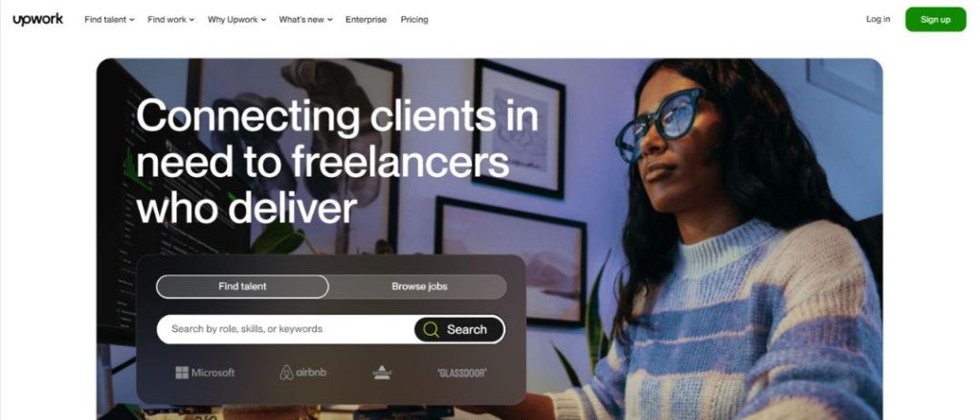Open the What's new dropdown
The width and height of the screenshot is (980, 420).
point(305,19)
